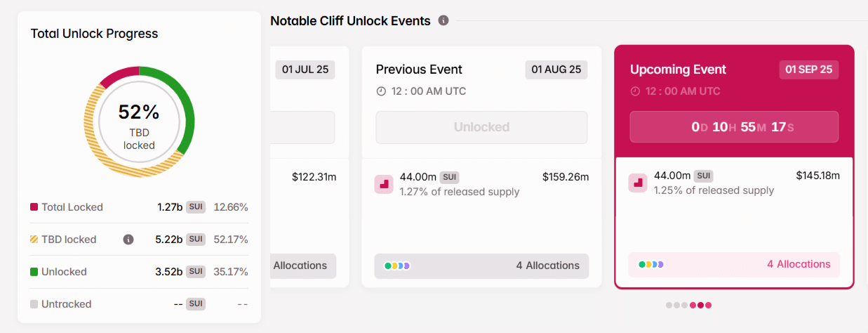Click the countdown timer box
Image resolution: width=868 pixels, height=333 pixels.
coord(734,127)
